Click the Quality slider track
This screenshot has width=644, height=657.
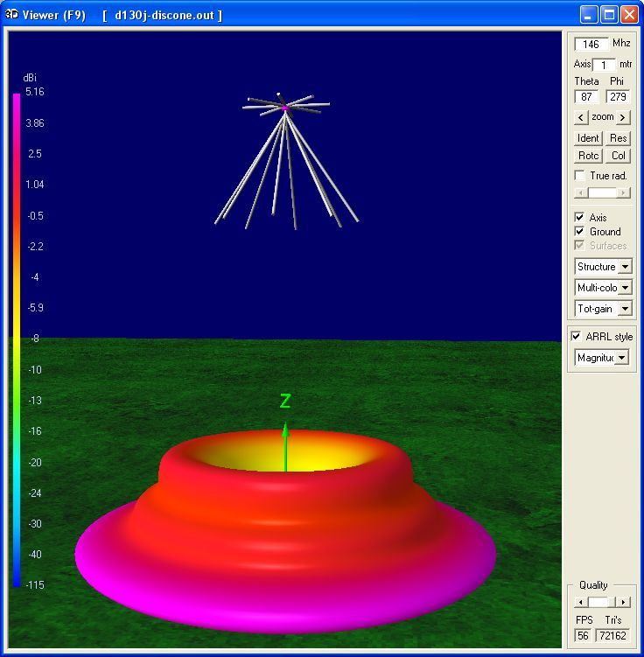pyautogui.click(x=602, y=603)
